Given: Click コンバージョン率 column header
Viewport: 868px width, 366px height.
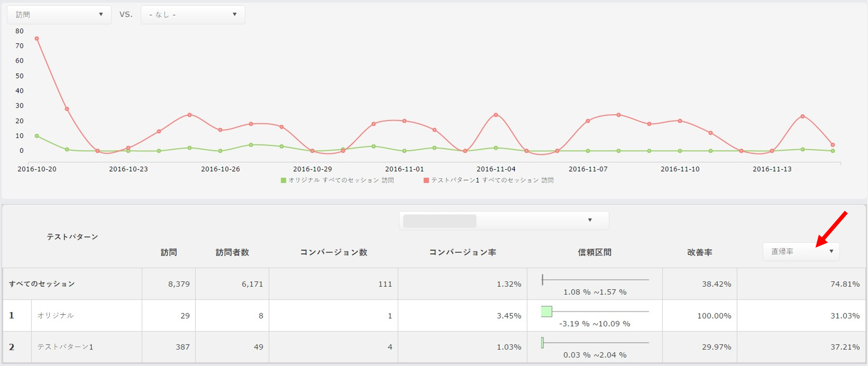Looking at the screenshot, I should 463,252.
